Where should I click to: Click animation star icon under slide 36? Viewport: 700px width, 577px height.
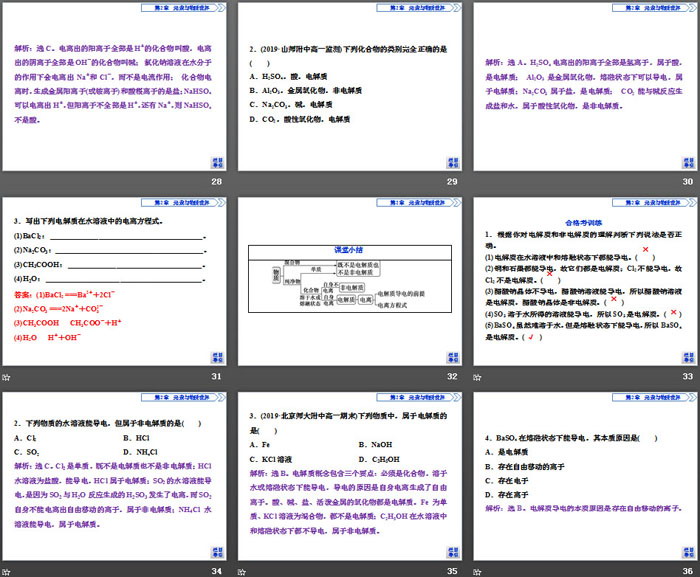point(477,572)
